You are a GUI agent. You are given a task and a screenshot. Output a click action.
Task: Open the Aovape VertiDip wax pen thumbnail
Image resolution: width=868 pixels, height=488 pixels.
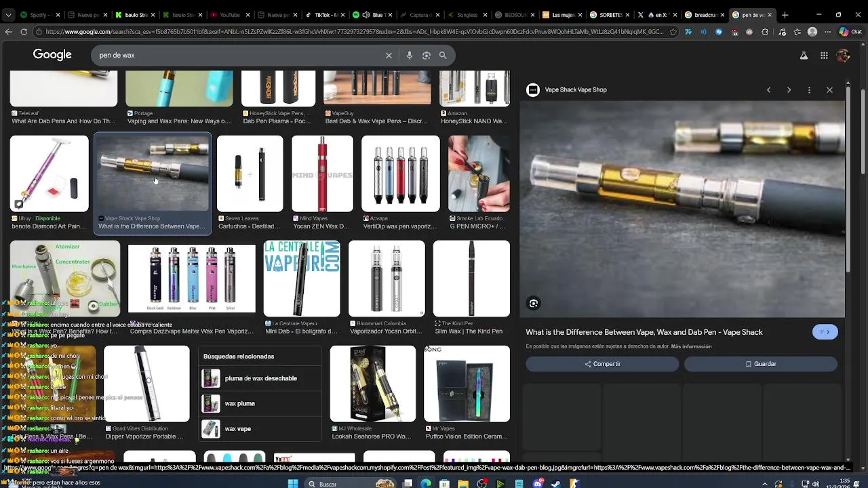point(401,174)
